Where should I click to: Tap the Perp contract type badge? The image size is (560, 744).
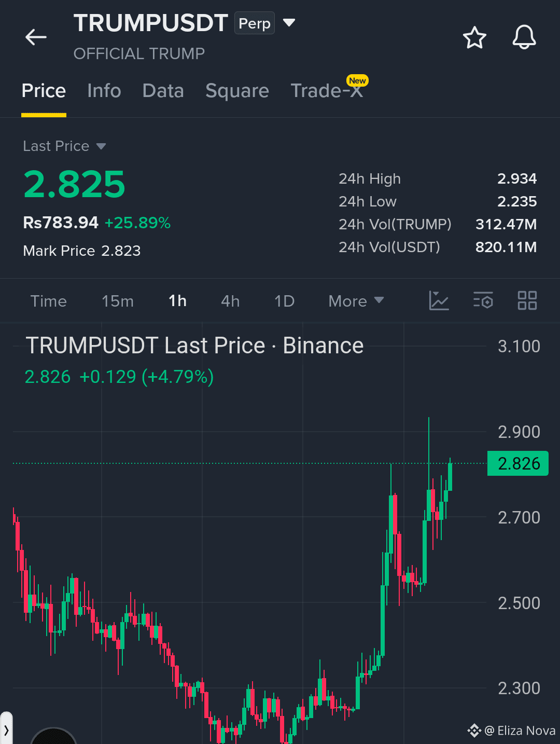click(255, 23)
